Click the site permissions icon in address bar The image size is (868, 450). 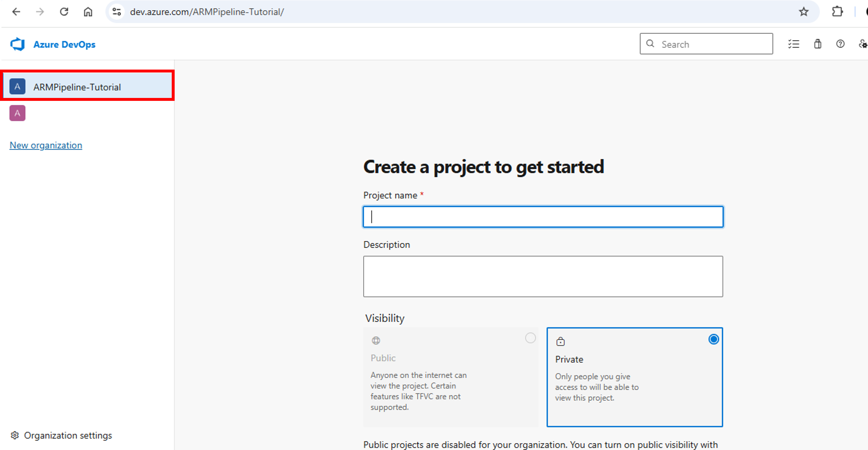116,11
